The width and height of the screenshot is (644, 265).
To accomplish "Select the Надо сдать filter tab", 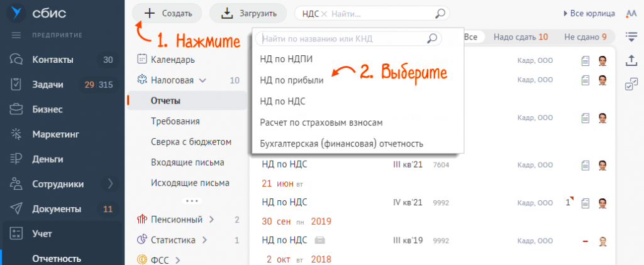I will click(x=521, y=37).
